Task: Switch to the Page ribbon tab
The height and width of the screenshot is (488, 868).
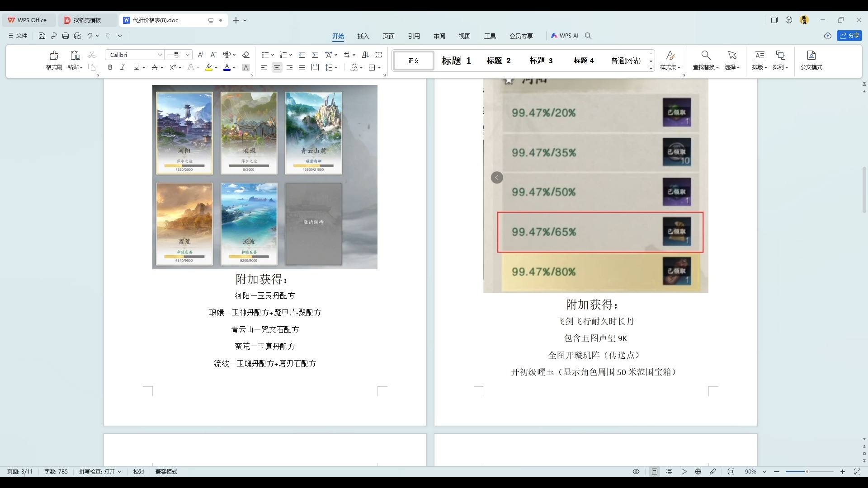Action: tap(388, 36)
